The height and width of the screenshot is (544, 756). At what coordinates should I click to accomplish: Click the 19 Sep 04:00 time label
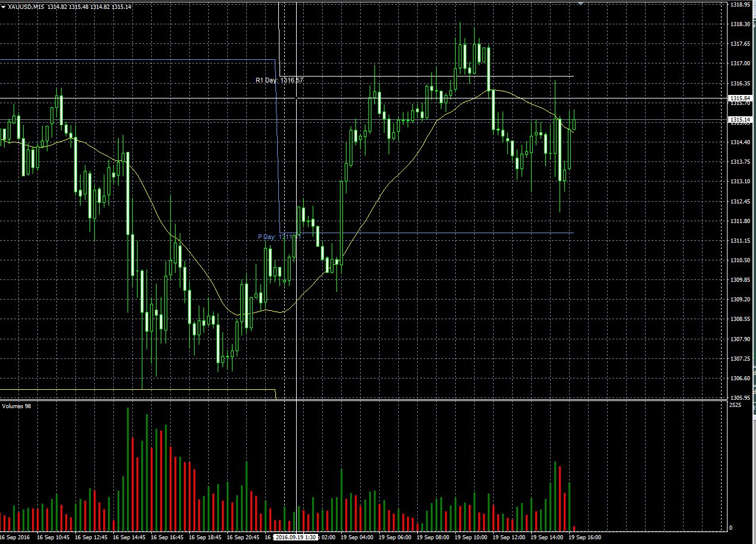358,537
